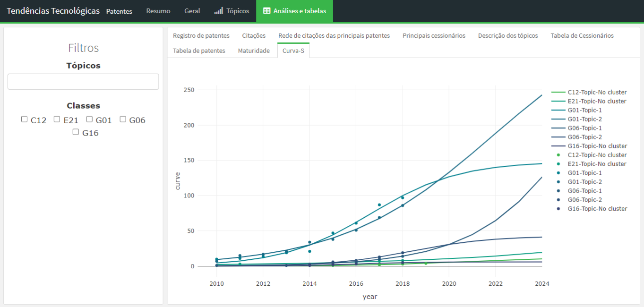The height and width of the screenshot is (307, 644).
Task: Open the Resumo navigation item
Action: coord(158,11)
